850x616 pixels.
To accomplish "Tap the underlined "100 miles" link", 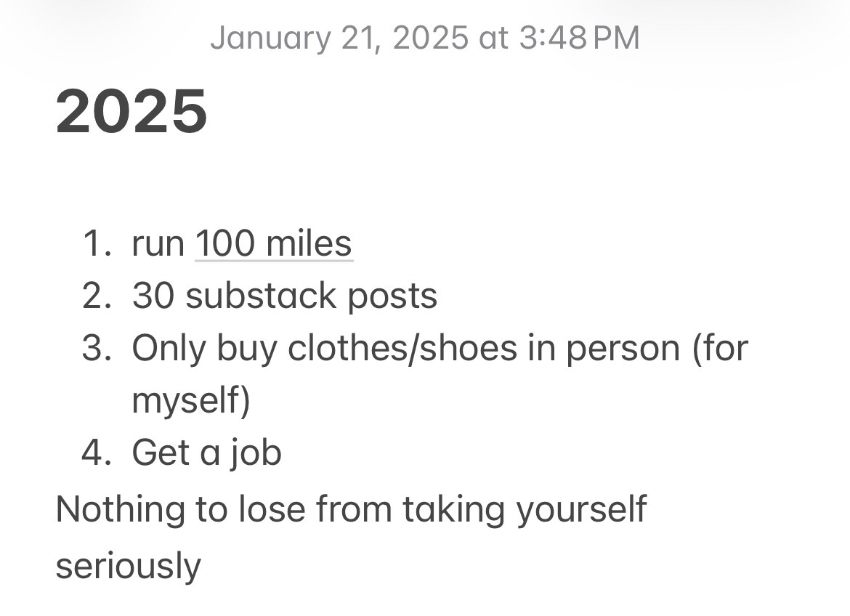I will pyautogui.click(x=274, y=243).
